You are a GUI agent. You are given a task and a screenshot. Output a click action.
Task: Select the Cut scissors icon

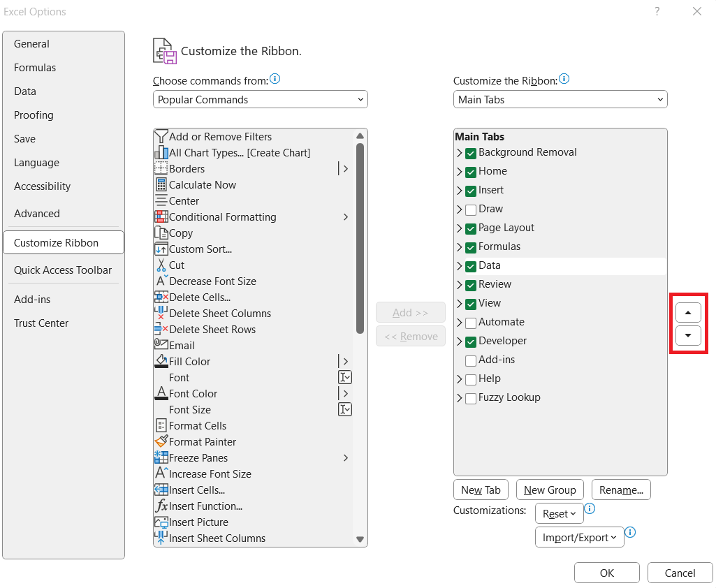tap(161, 265)
